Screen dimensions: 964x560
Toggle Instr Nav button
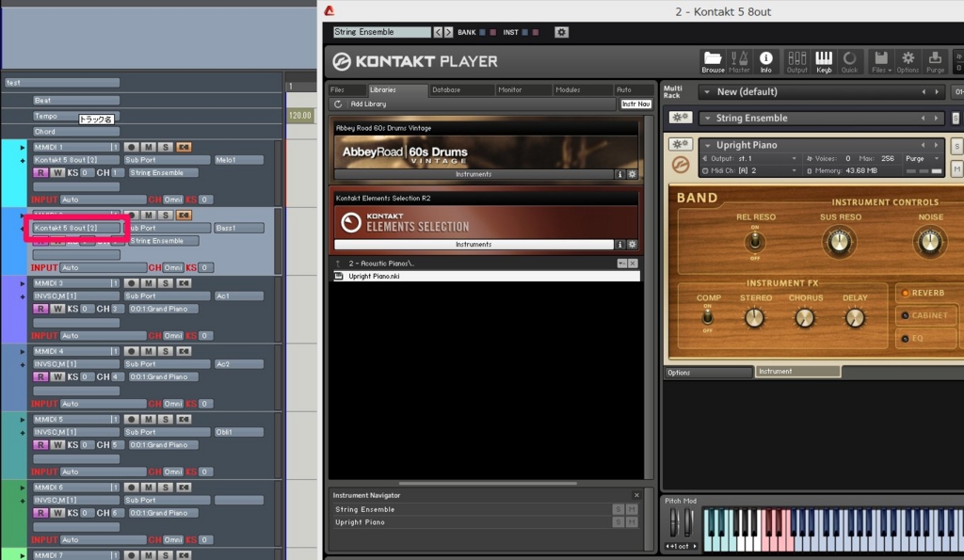click(635, 104)
